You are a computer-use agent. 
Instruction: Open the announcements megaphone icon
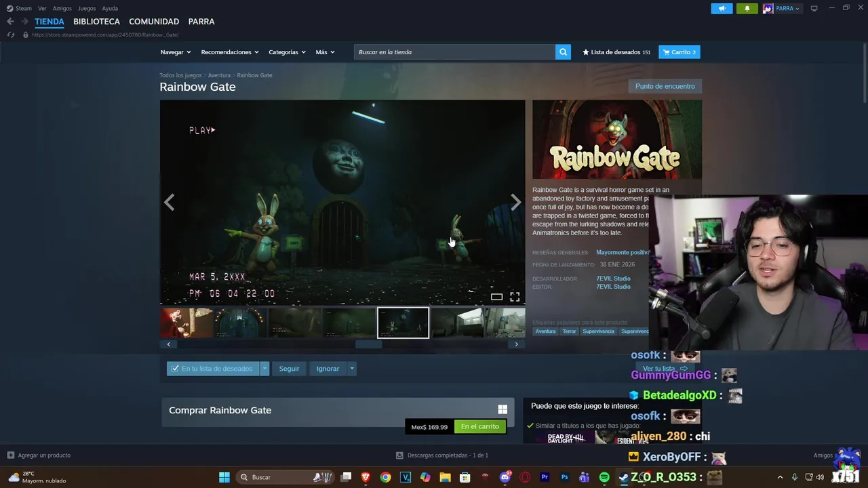click(x=722, y=8)
